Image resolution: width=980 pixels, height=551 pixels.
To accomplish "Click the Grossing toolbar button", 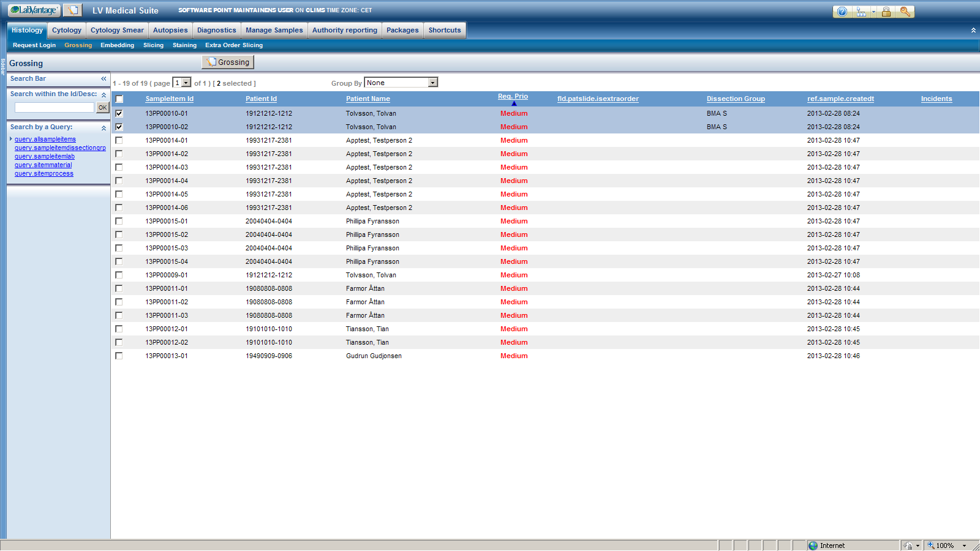I will [228, 62].
